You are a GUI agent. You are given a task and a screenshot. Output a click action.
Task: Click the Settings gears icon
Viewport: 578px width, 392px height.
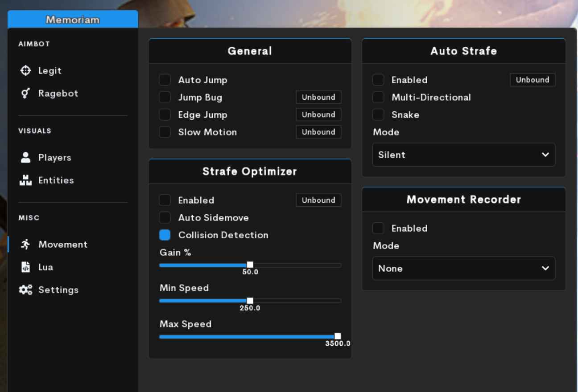[x=25, y=290]
